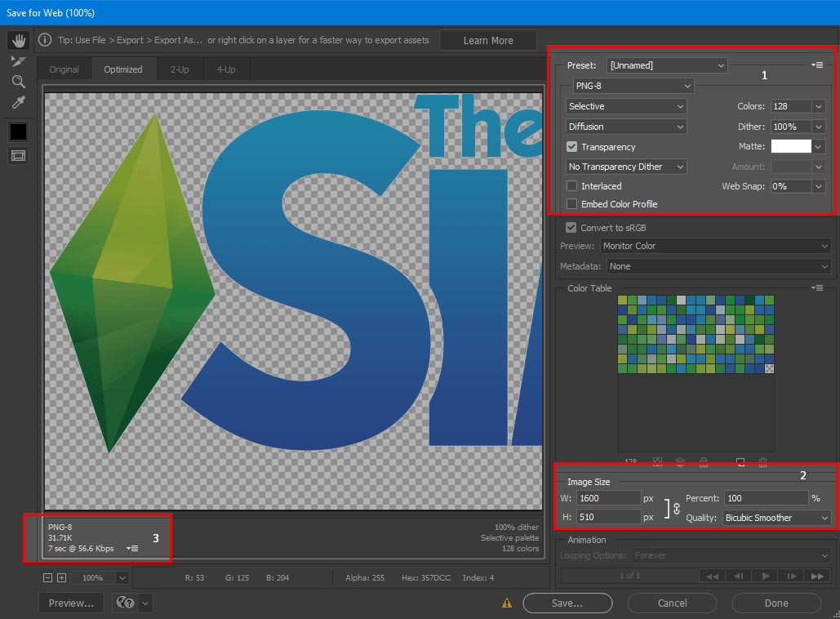Switch to the 2-Up tab
The width and height of the screenshot is (840, 619).
180,69
